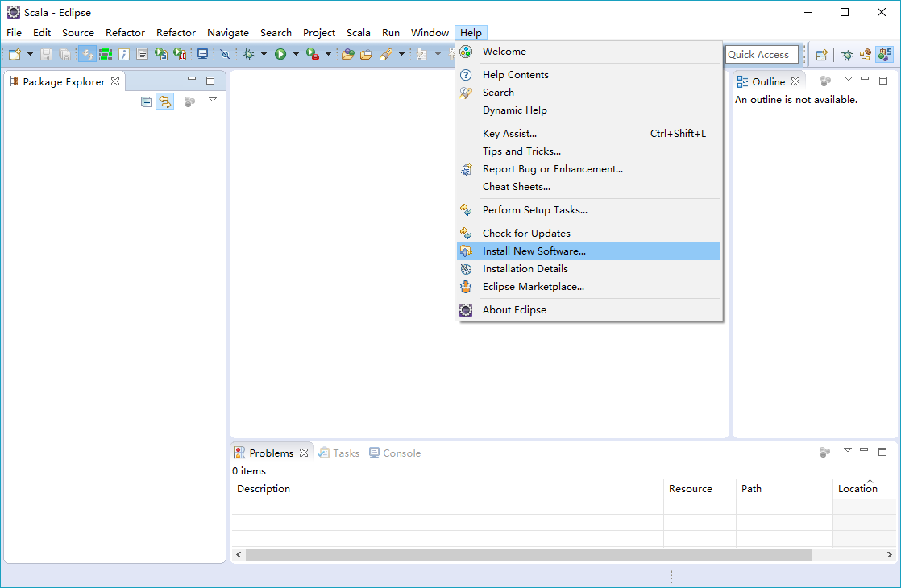Click the Open Type folder icon
901x588 pixels.
[x=347, y=55]
